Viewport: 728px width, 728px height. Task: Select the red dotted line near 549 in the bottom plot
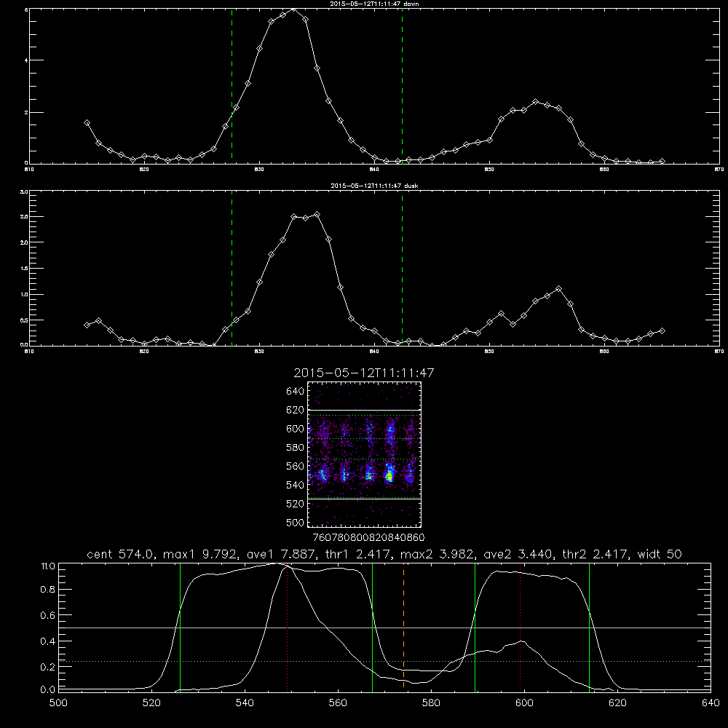point(288,627)
